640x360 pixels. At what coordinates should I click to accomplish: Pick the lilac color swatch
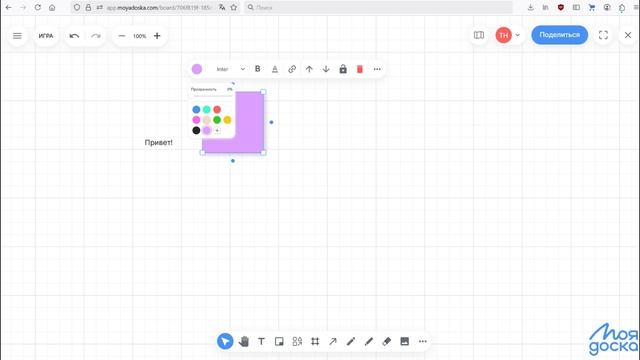point(207,130)
